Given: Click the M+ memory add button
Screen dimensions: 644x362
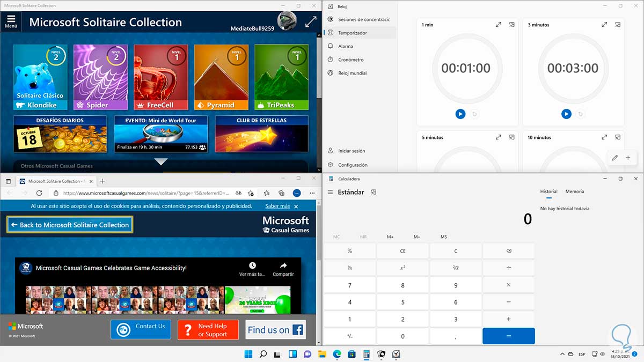Looking at the screenshot, I should [390, 237].
